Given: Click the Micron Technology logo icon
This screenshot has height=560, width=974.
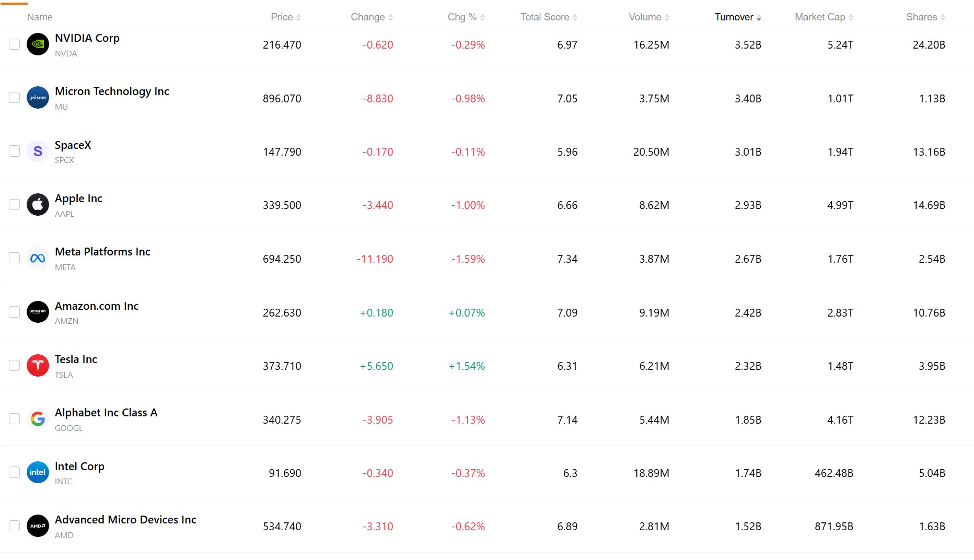Looking at the screenshot, I should (x=38, y=98).
